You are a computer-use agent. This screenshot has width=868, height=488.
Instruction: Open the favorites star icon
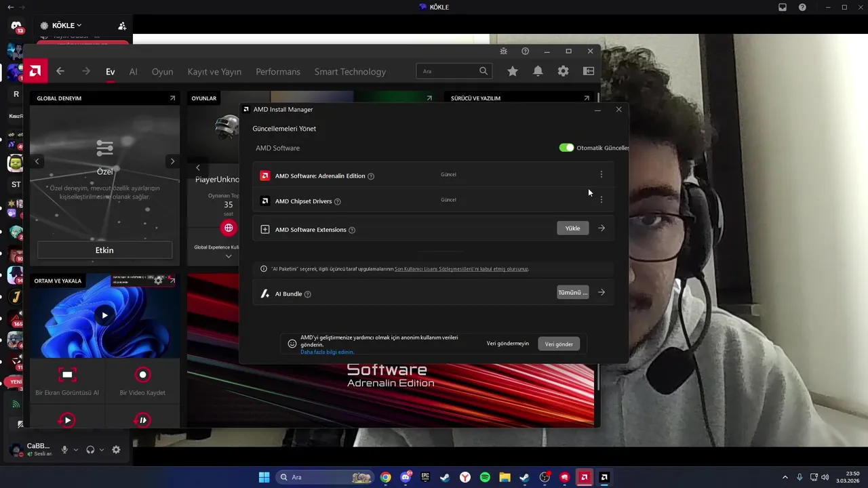[513, 71]
